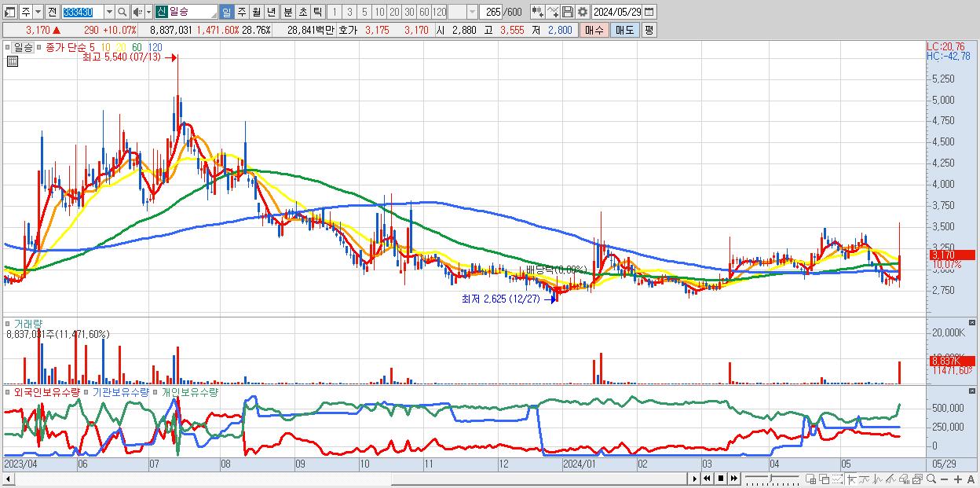Open stock code 333430 dropdown list
The height and width of the screenshot is (488, 980).
109,13
